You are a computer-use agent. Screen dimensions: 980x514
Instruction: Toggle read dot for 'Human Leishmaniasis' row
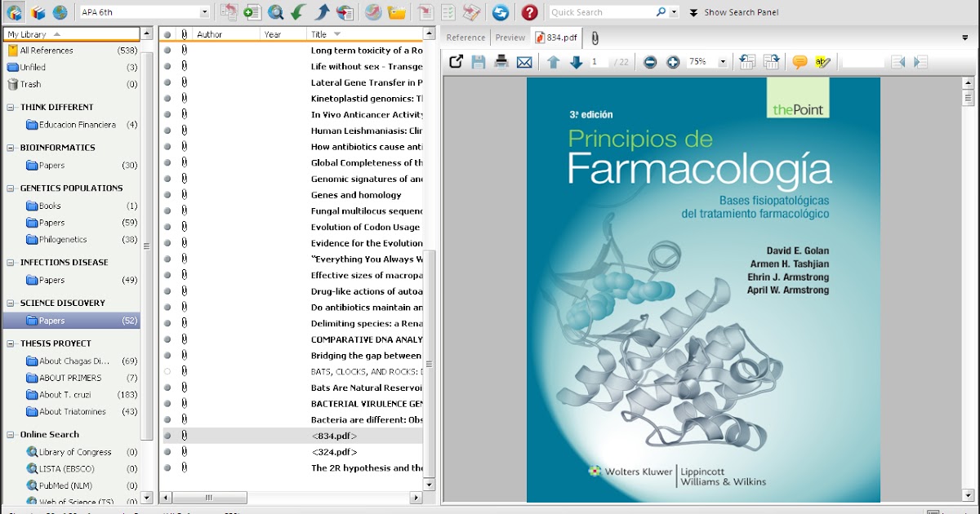pos(167,131)
